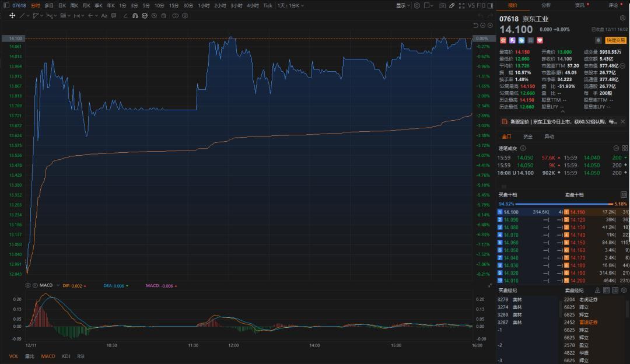The height and width of the screenshot is (364, 630).
Task: Open the chart drawing settings gear
Action: 184,16
